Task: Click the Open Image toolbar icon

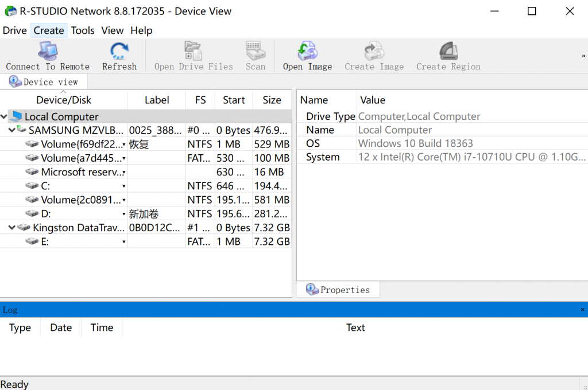Action: pyautogui.click(x=308, y=50)
